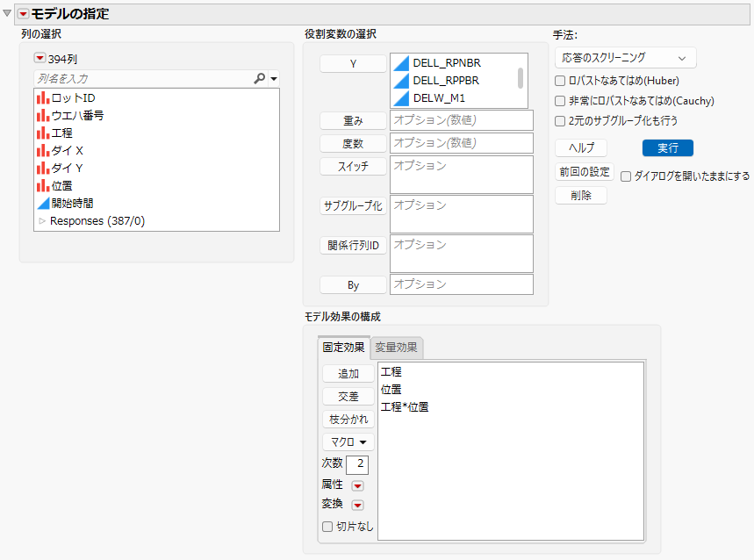Image resolution: width=754 pixels, height=560 pixels.
Task: Open the red triangle menu beside 394列
Action: click(x=39, y=58)
